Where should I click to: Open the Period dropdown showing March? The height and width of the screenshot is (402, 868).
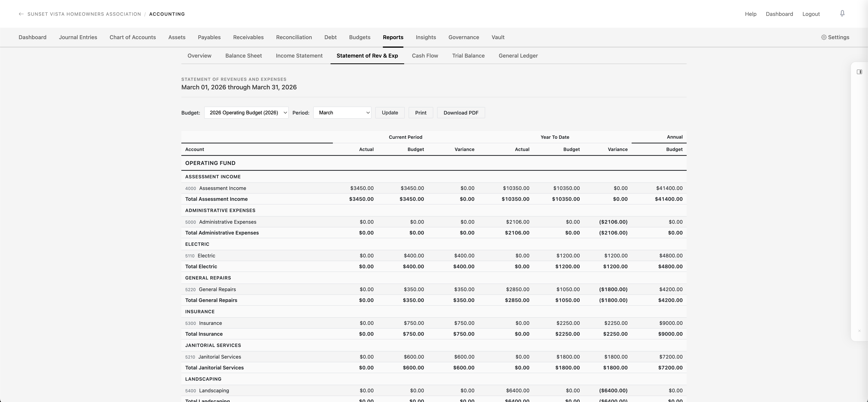tap(342, 113)
